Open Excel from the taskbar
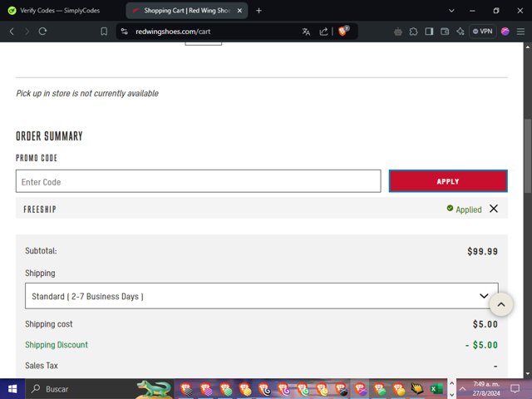The height and width of the screenshot is (399, 532). pos(436,389)
